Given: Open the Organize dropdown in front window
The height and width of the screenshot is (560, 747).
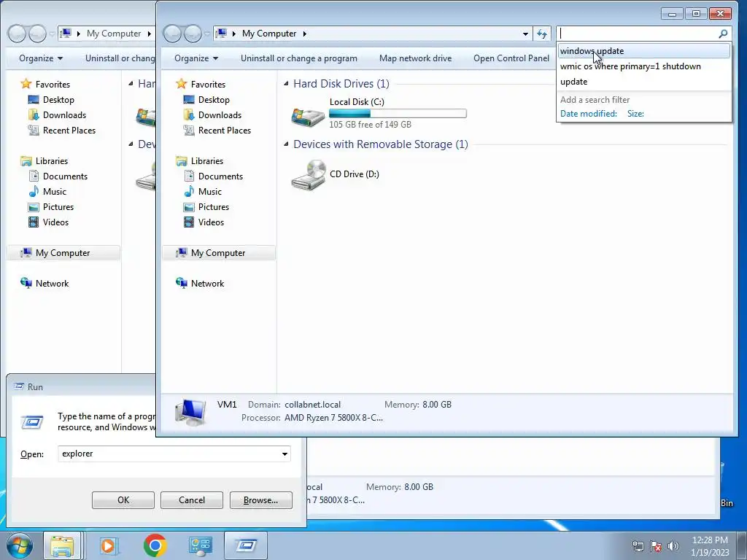Looking at the screenshot, I should [196, 58].
